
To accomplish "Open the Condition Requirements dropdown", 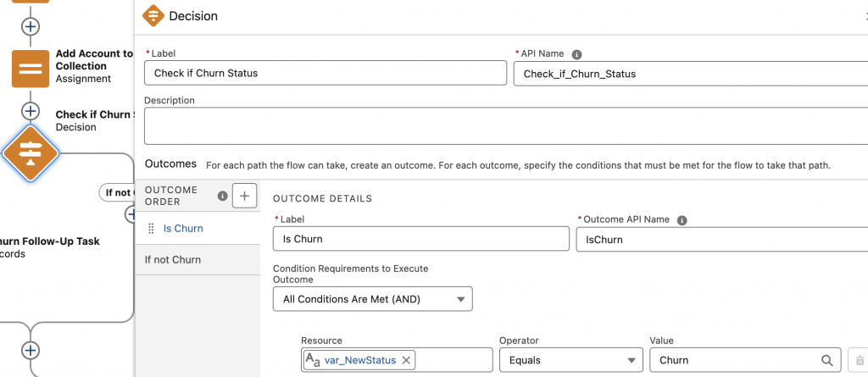I will 373,298.
